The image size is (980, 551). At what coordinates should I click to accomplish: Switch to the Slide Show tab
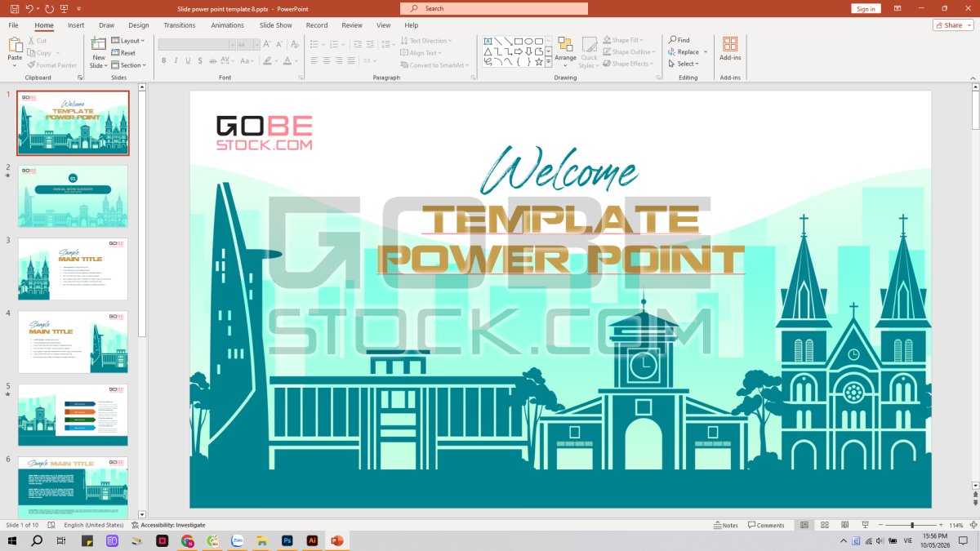[x=276, y=25]
